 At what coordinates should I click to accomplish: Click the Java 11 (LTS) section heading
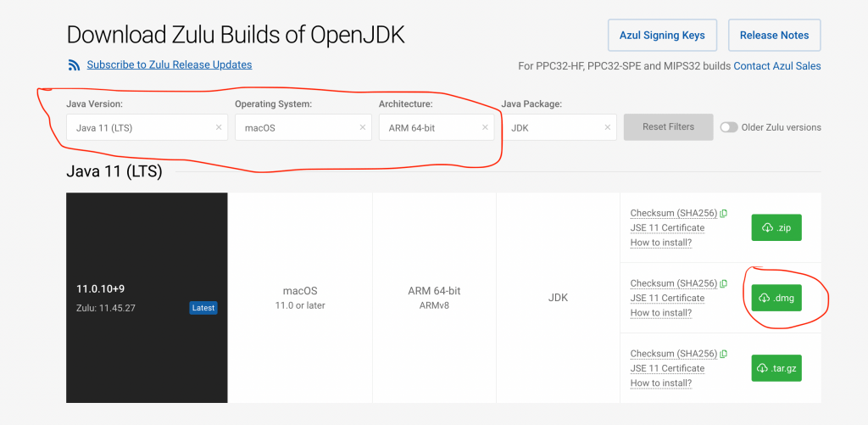(x=114, y=171)
